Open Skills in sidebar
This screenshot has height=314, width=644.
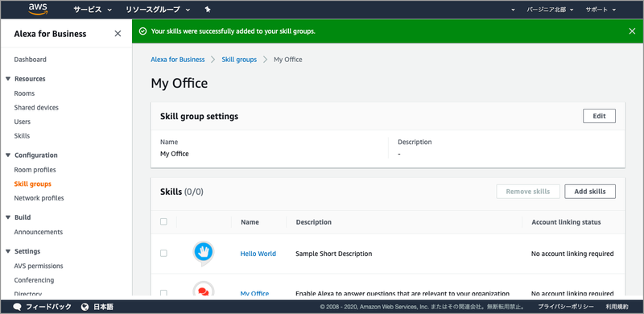pos(22,135)
